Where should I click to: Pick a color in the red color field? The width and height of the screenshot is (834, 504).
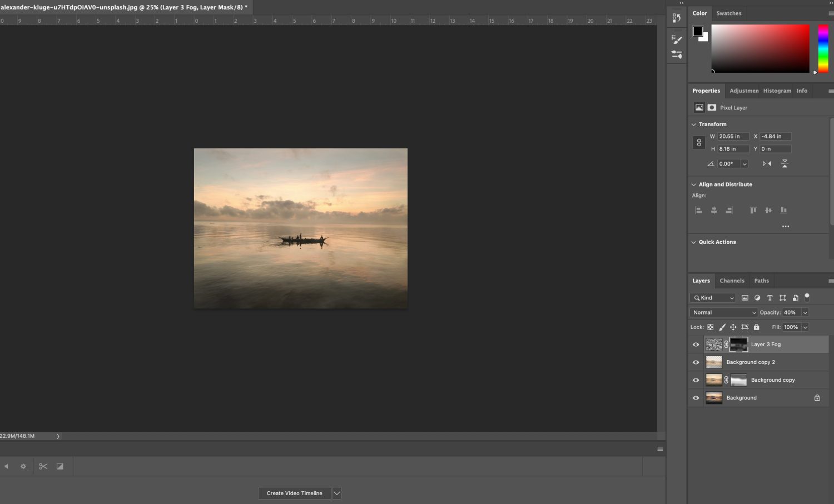click(760, 48)
